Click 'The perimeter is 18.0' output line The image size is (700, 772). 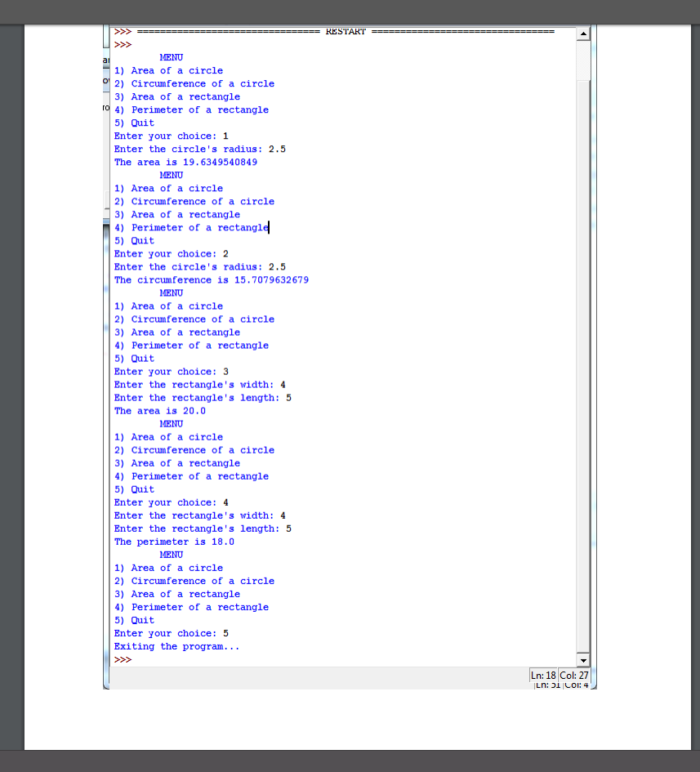(x=174, y=541)
